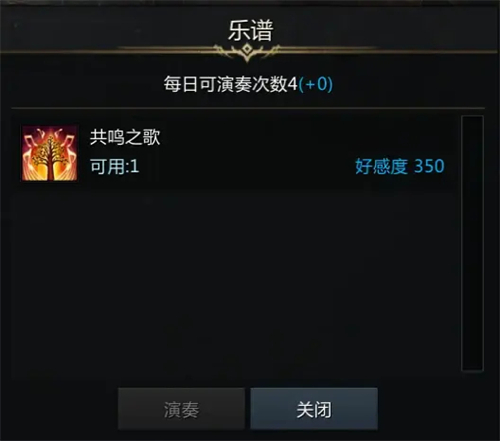Close the sheet music window with 关闭
This screenshot has height=441, width=500.
[314, 409]
